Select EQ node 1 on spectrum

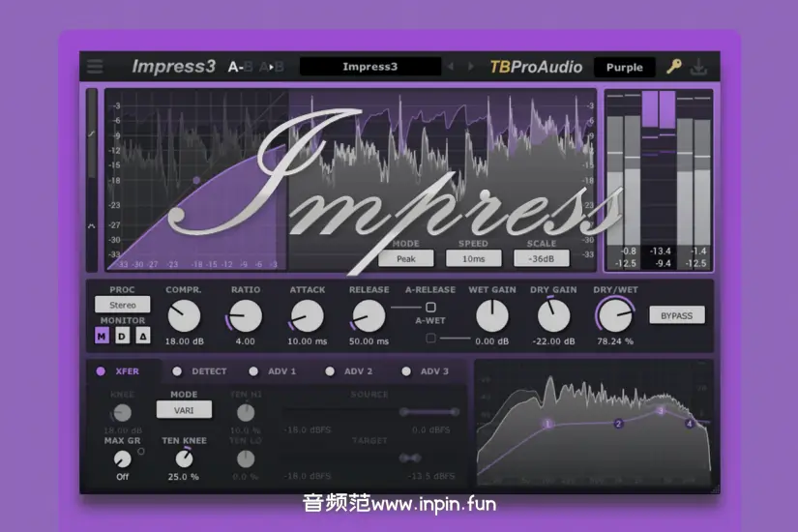click(548, 424)
